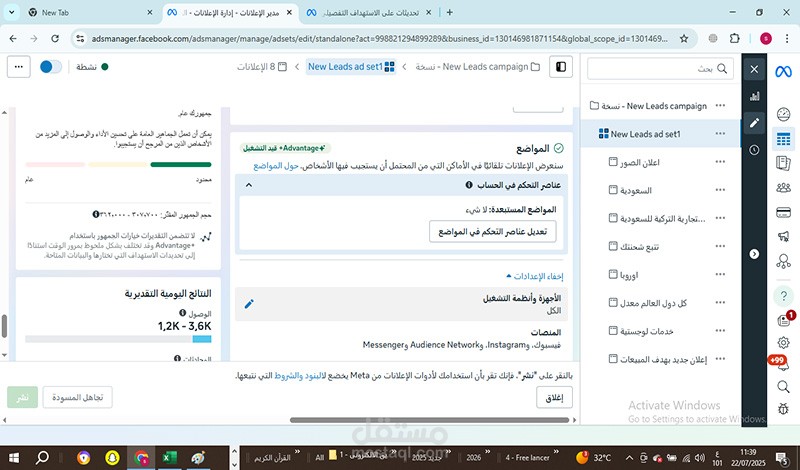
Task: Switch to the New Tab browser tab
Action: coord(90,12)
